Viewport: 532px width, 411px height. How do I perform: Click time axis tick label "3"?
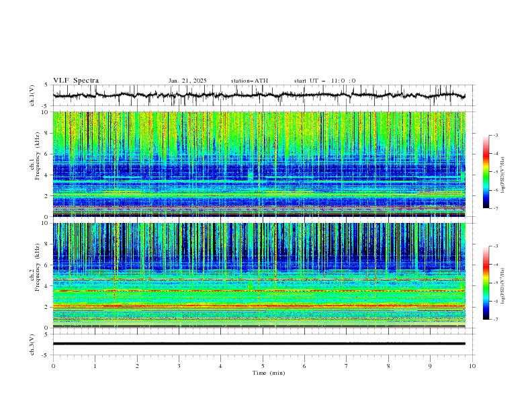point(179,366)
